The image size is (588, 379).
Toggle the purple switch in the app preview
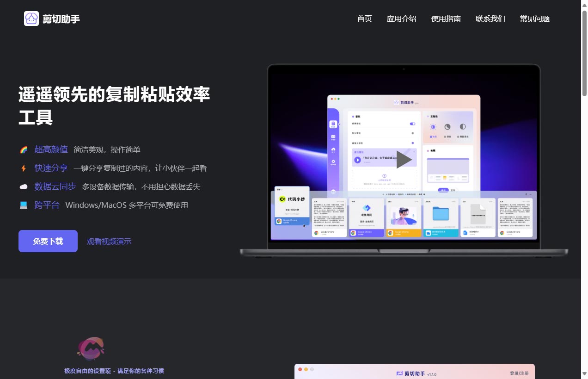(x=412, y=124)
